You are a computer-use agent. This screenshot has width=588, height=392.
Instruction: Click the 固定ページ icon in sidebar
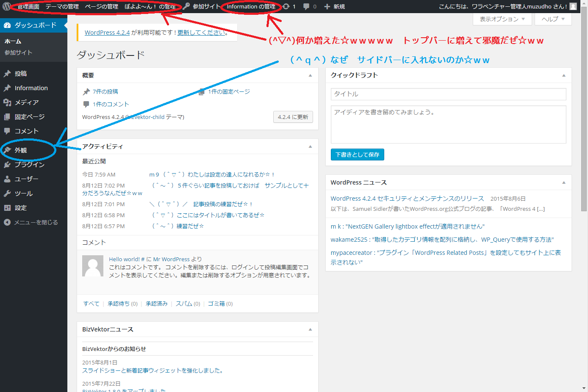pos(7,117)
